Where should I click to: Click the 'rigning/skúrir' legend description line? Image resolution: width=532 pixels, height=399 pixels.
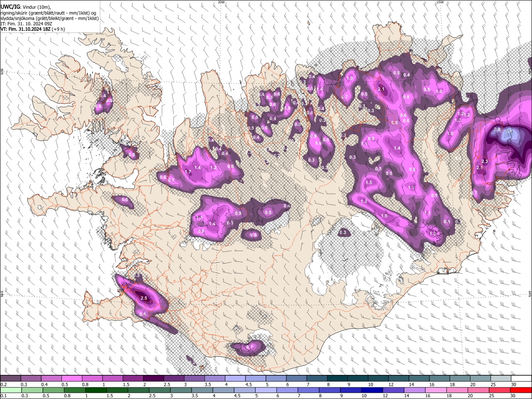(x=49, y=12)
